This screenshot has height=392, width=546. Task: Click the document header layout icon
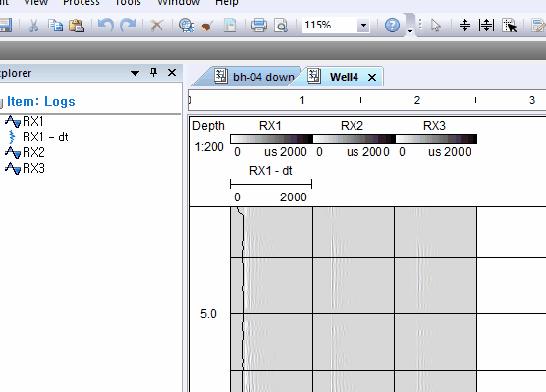click(229, 26)
